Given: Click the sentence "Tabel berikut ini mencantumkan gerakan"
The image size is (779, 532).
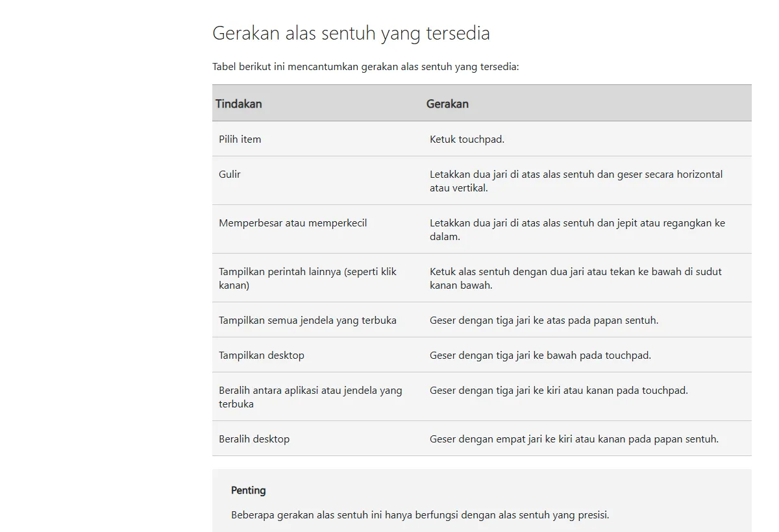Looking at the screenshot, I should tap(365, 66).
